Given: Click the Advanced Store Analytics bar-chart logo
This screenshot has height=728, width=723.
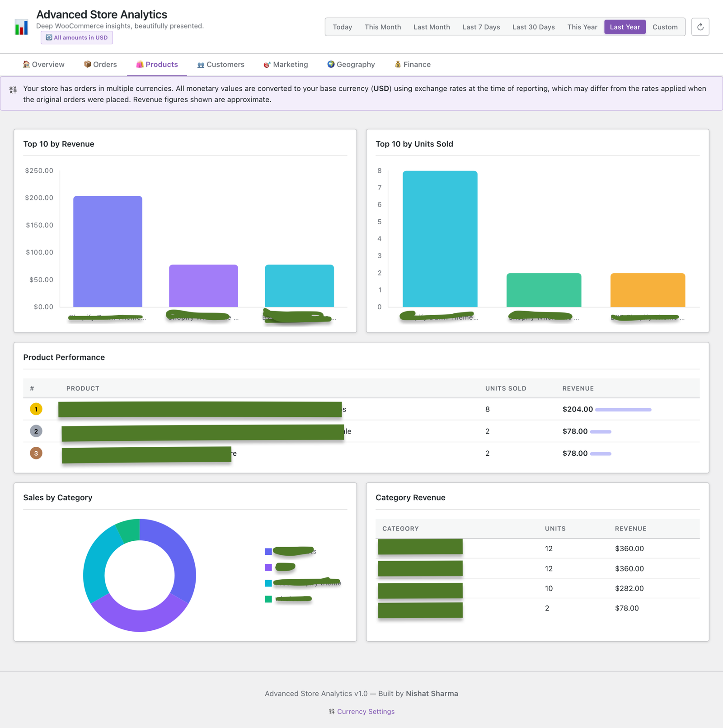Looking at the screenshot, I should (x=21, y=27).
